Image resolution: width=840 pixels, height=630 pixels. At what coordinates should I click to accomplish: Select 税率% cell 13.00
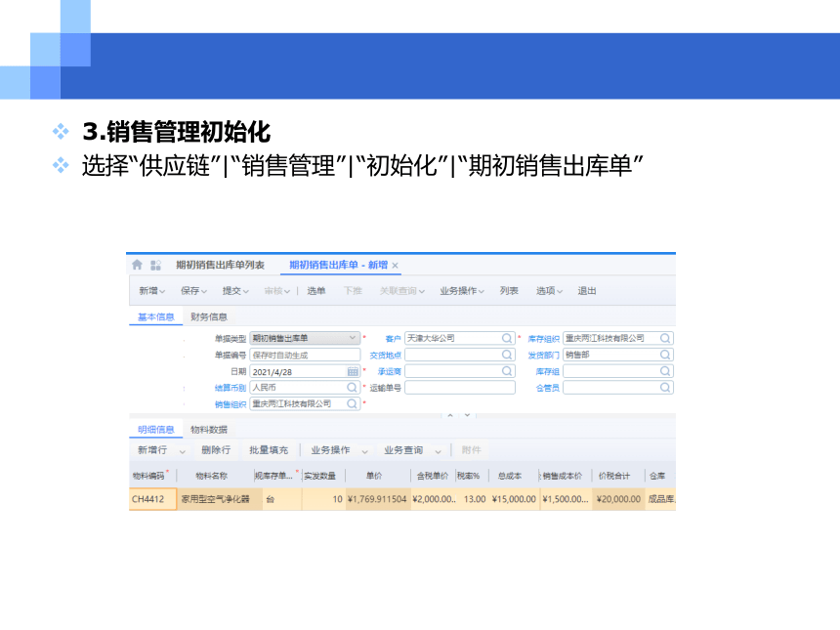(x=472, y=499)
